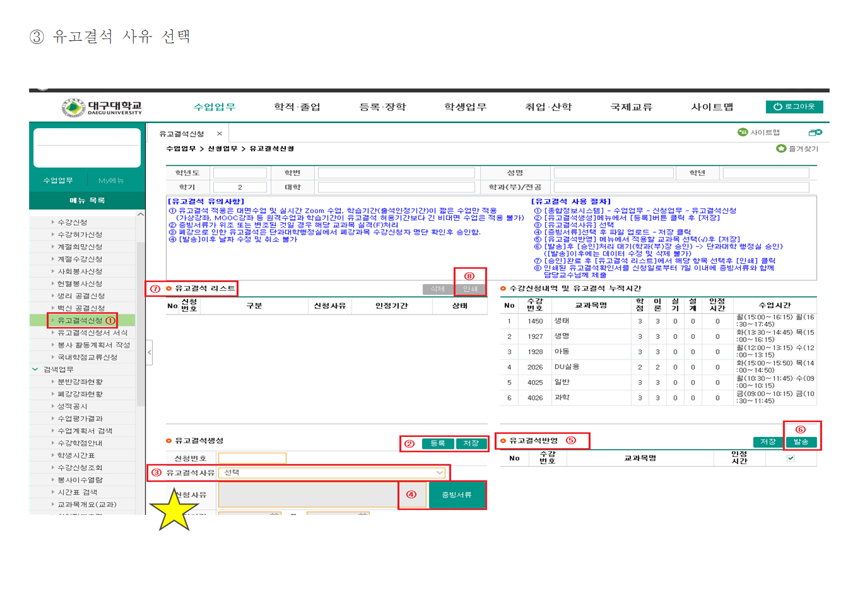Select 유고결석신청 in the sidebar menu
Screen dimensions: 868x614
[x=80, y=321]
